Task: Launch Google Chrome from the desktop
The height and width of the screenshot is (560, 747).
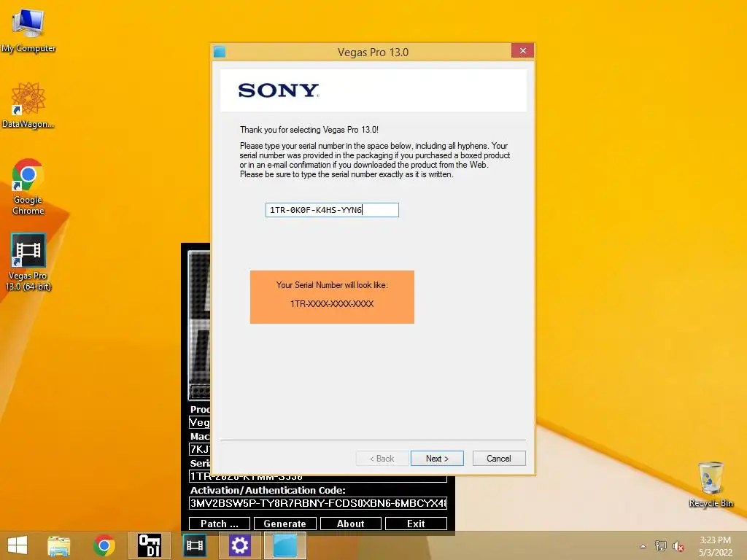Action: [x=28, y=187]
